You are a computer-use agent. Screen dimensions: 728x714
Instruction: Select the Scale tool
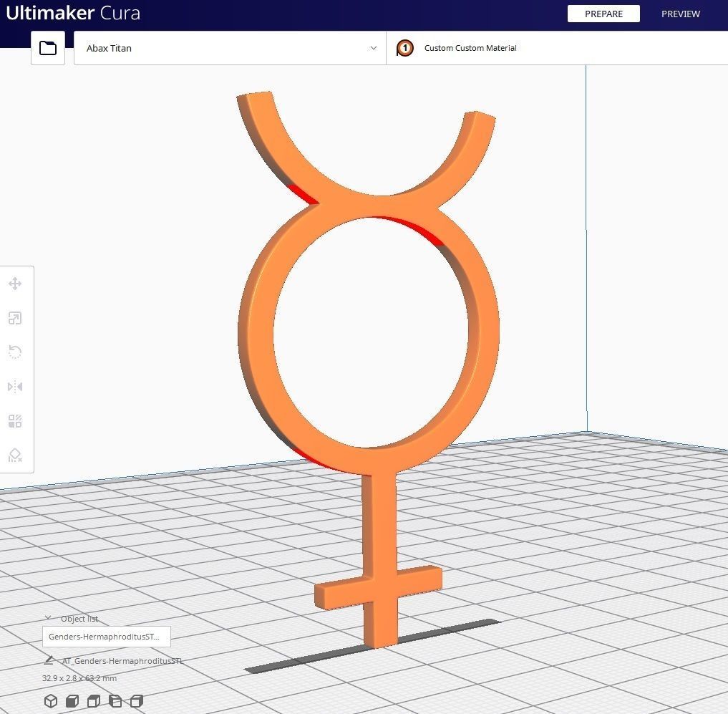pos(15,318)
